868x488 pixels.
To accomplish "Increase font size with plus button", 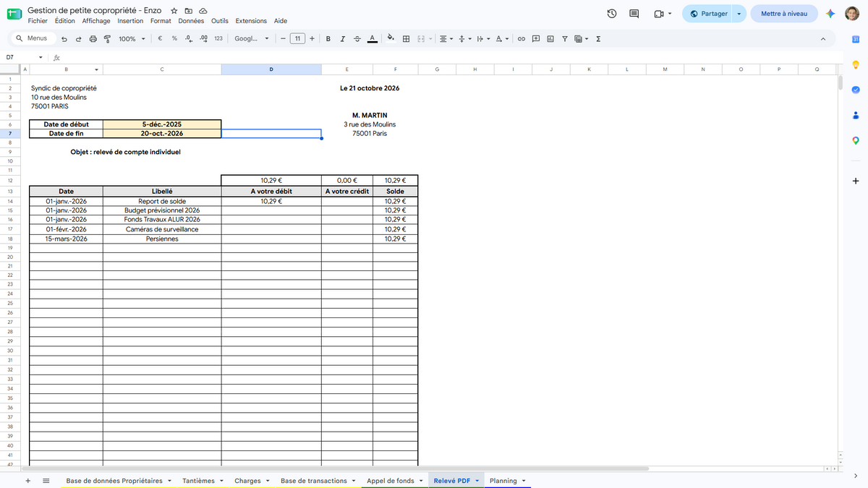I will [312, 38].
